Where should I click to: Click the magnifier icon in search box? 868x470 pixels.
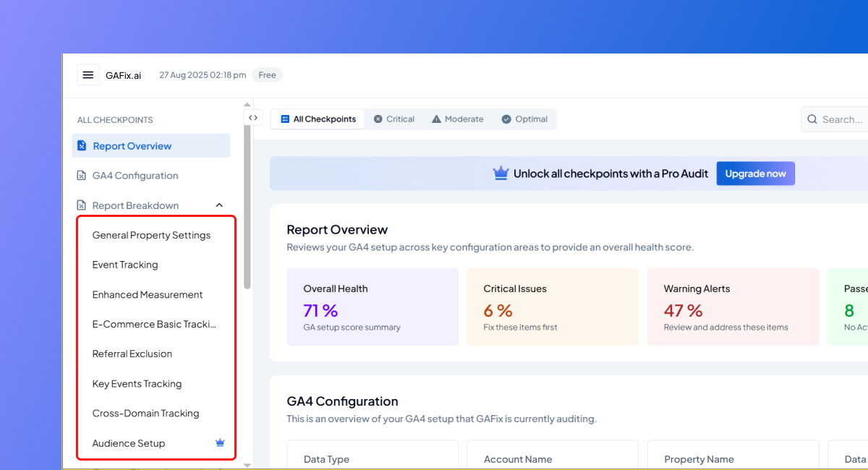coord(812,119)
